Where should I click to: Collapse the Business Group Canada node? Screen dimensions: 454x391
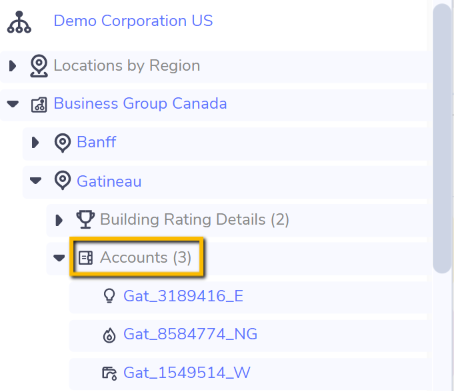13,104
